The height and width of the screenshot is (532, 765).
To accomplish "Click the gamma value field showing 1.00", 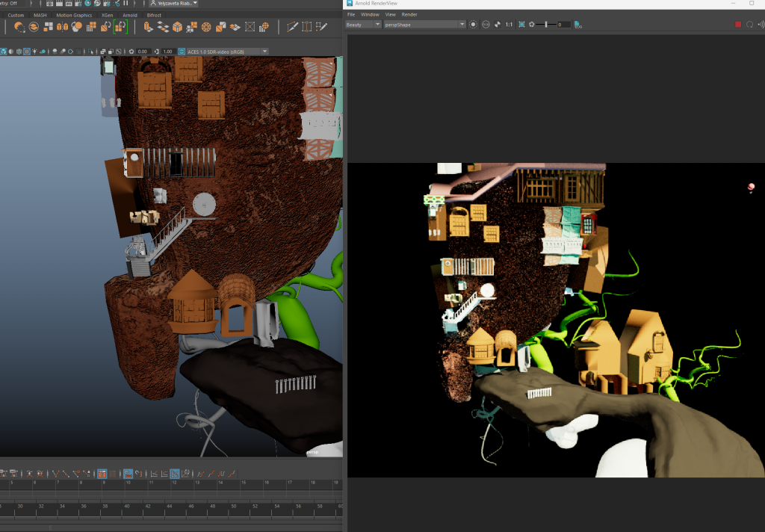I will point(168,52).
